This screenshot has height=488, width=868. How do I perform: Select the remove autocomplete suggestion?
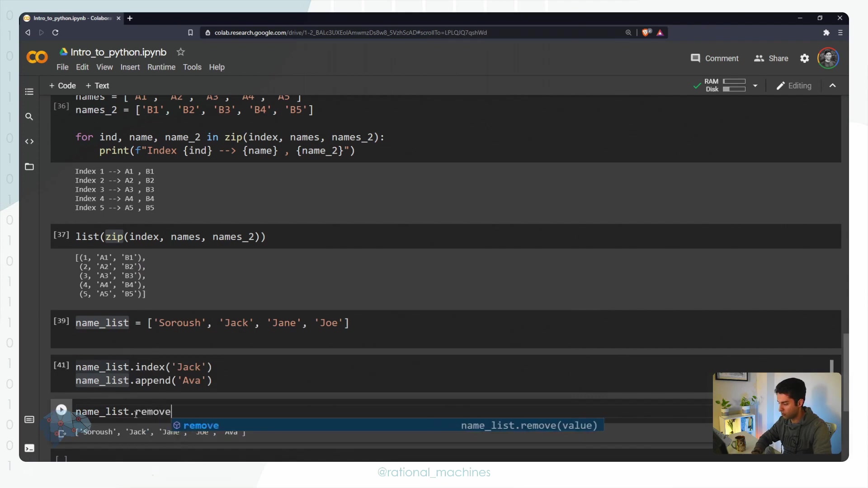tap(201, 425)
